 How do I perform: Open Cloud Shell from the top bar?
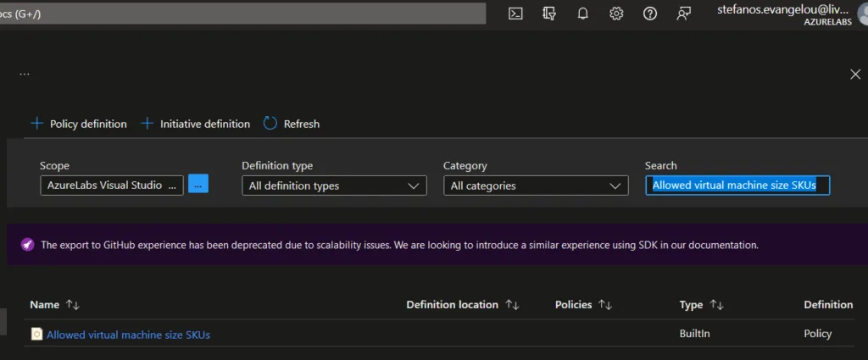[x=515, y=14]
